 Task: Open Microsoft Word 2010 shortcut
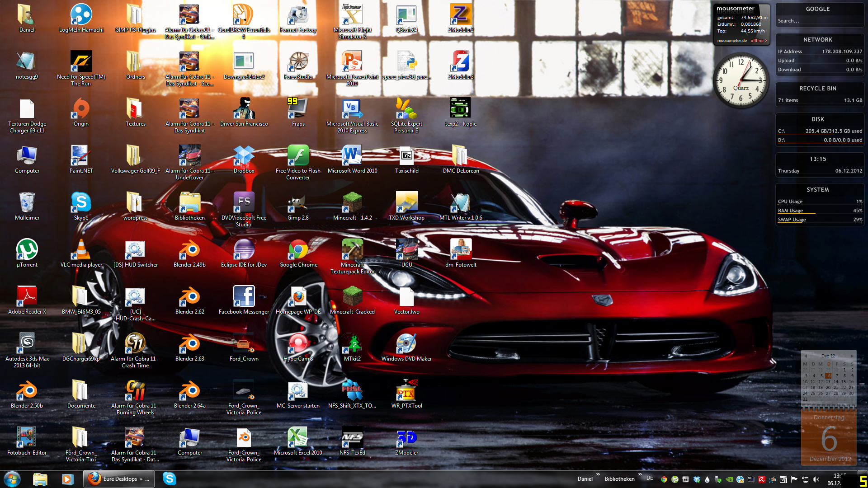(x=353, y=159)
